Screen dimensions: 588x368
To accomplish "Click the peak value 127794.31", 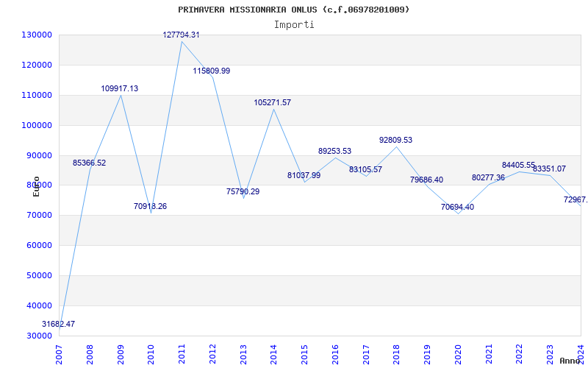I will (181, 35).
